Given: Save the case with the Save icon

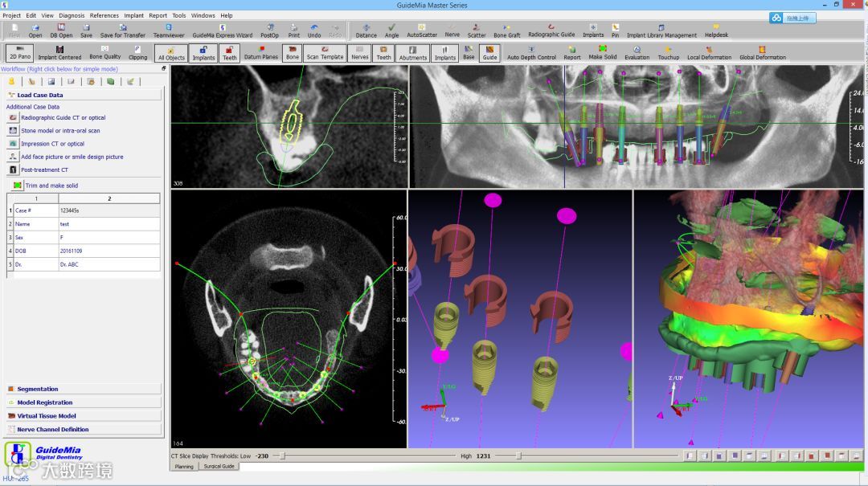Looking at the screenshot, I should (86, 31).
